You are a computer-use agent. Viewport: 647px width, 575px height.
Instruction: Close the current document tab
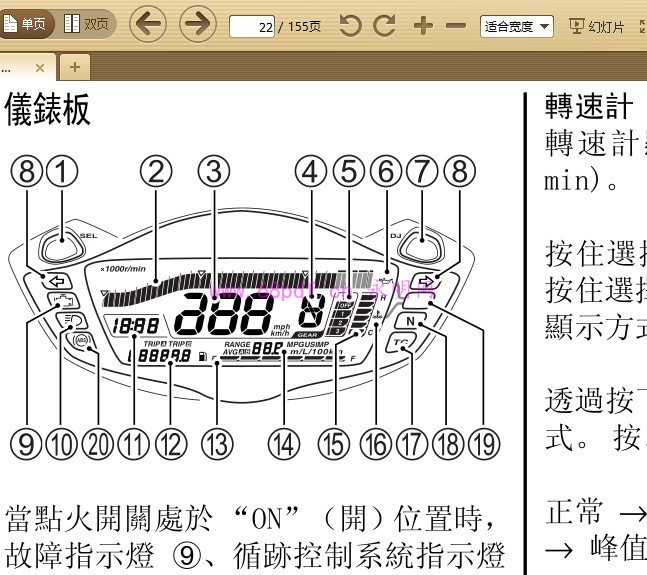coord(40,68)
